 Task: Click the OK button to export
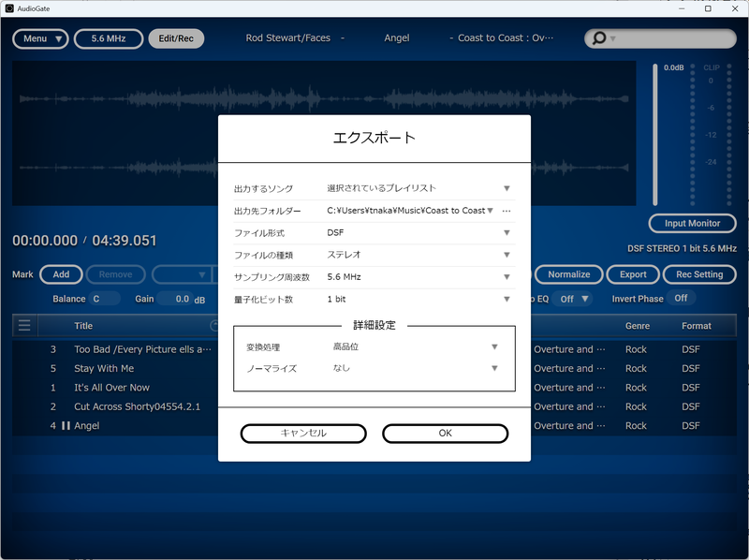click(x=445, y=434)
